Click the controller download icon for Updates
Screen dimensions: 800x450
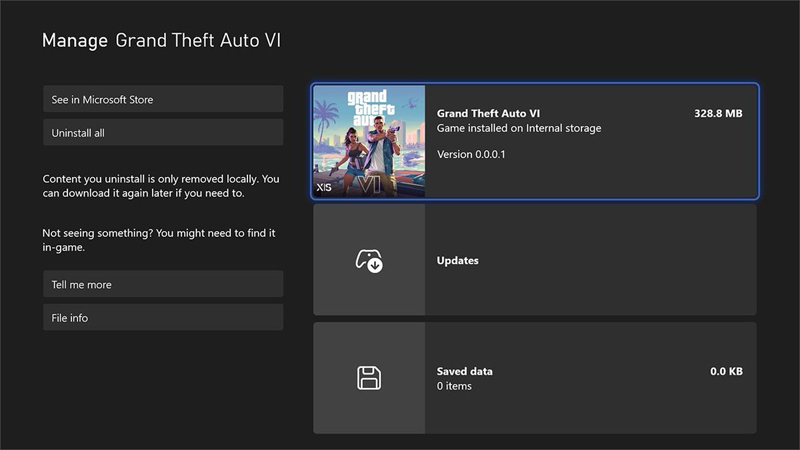[x=369, y=260]
